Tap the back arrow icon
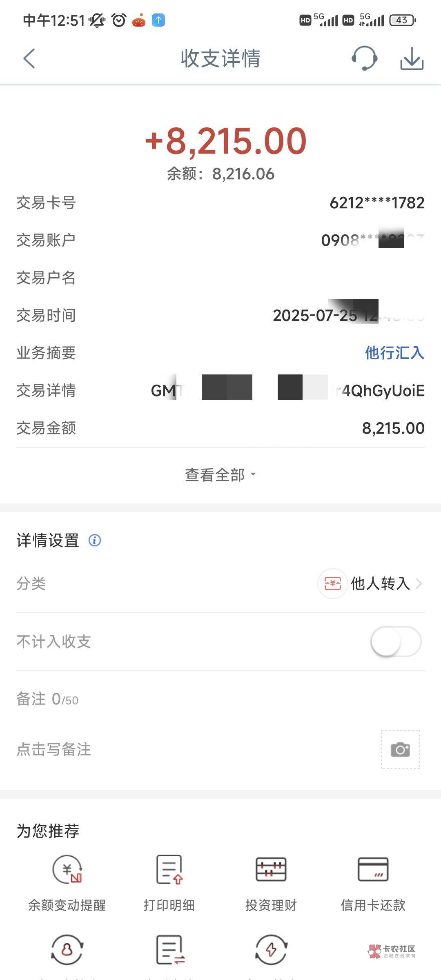Viewport: 441px width, 980px height. (x=29, y=58)
